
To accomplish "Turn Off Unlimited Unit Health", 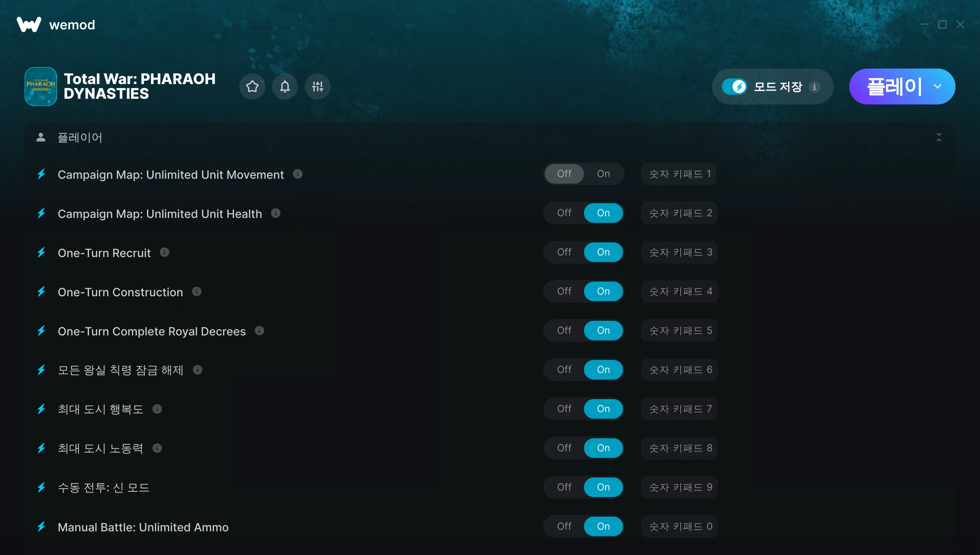I will point(564,213).
